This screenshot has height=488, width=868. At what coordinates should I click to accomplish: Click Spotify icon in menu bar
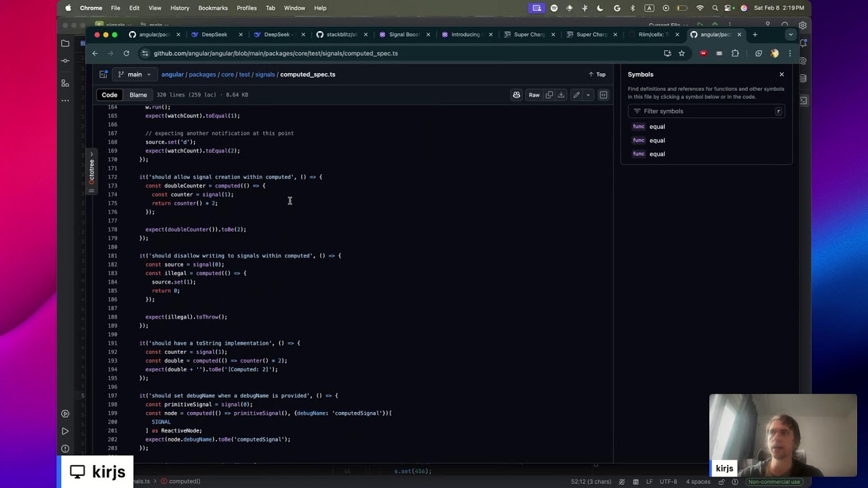554,8
